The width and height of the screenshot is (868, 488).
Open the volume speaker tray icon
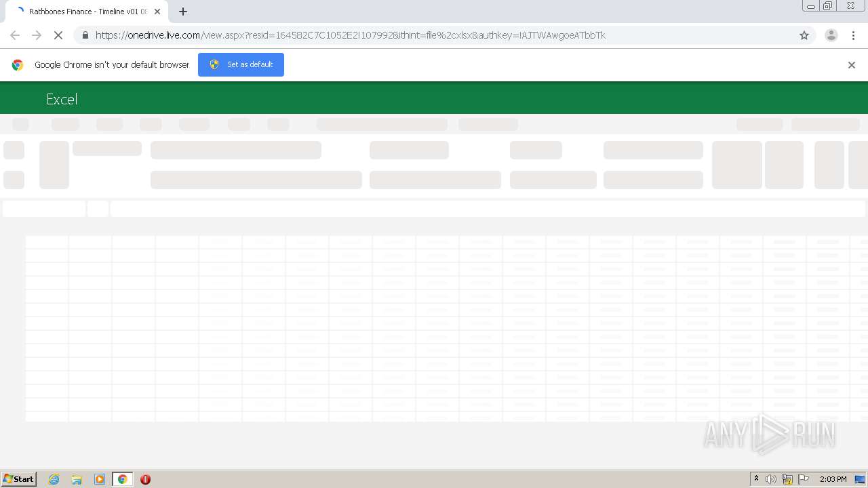(771, 479)
